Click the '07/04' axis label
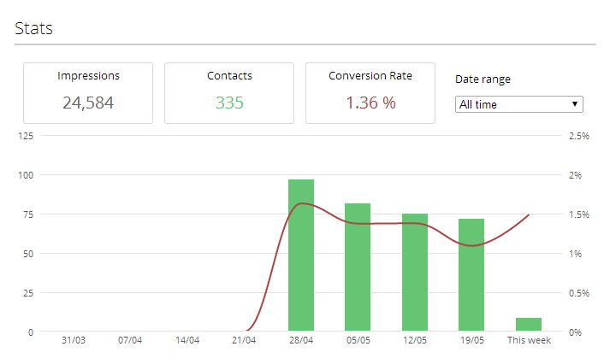The width and height of the screenshot is (604, 364). [x=130, y=340]
